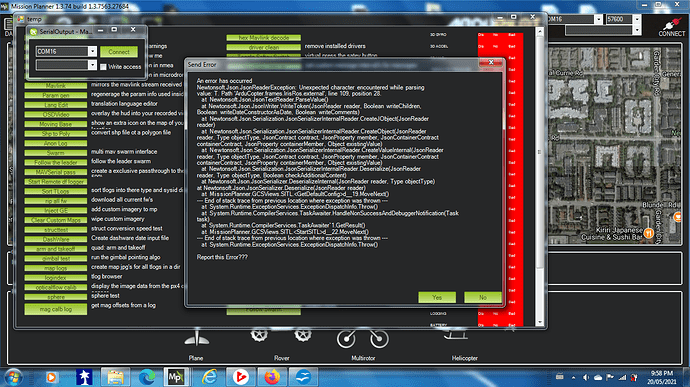Open the main COM port dropdown arrow
The height and width of the screenshot is (387, 690).
coord(598,19)
